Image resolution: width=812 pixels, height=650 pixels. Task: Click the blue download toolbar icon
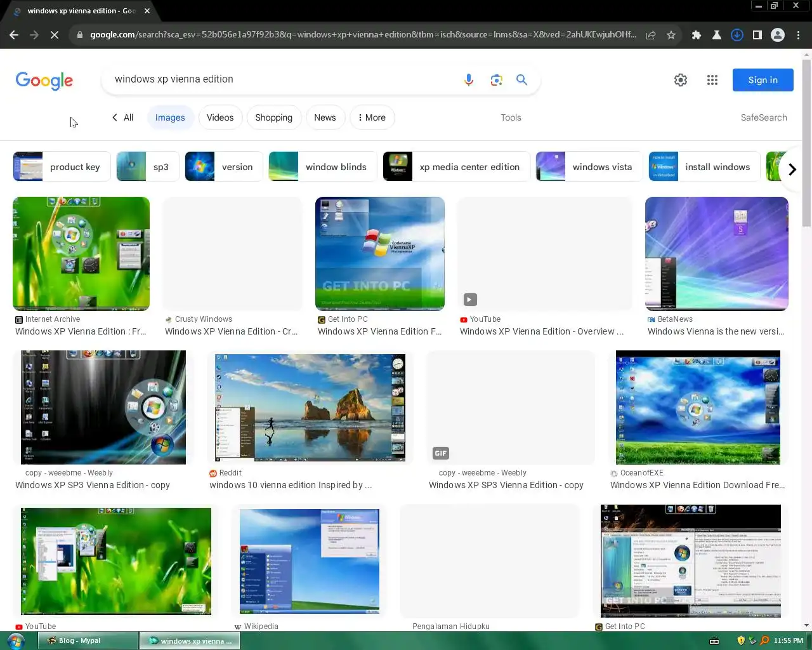coord(737,35)
